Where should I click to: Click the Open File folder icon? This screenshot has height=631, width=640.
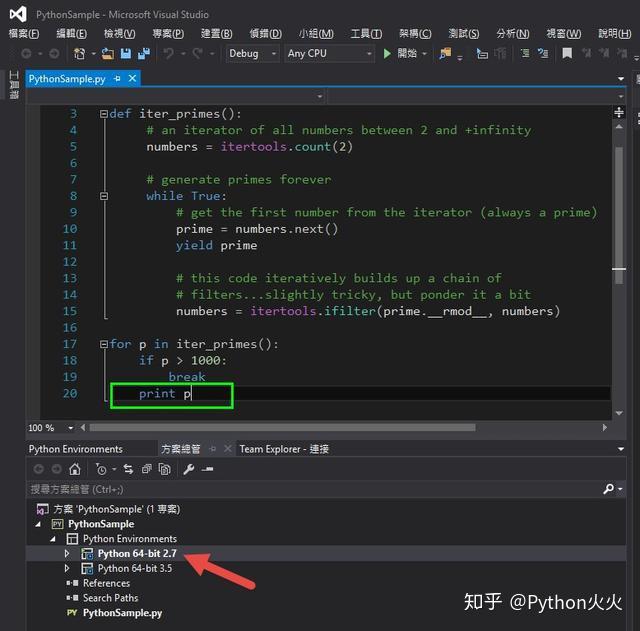(x=108, y=53)
